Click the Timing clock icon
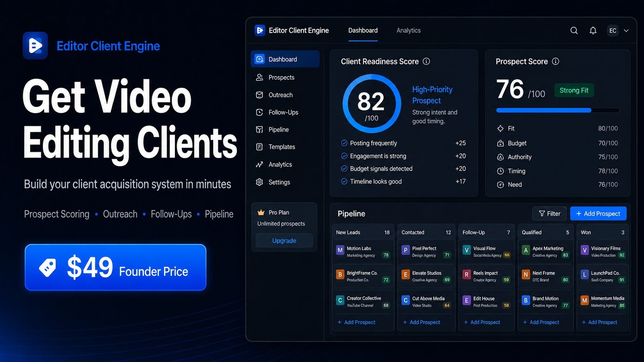Image resolution: width=644 pixels, height=362 pixels. click(500, 171)
